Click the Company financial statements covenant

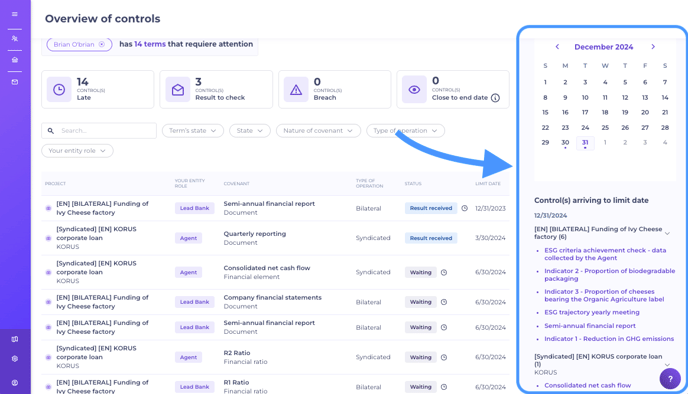[x=272, y=297]
